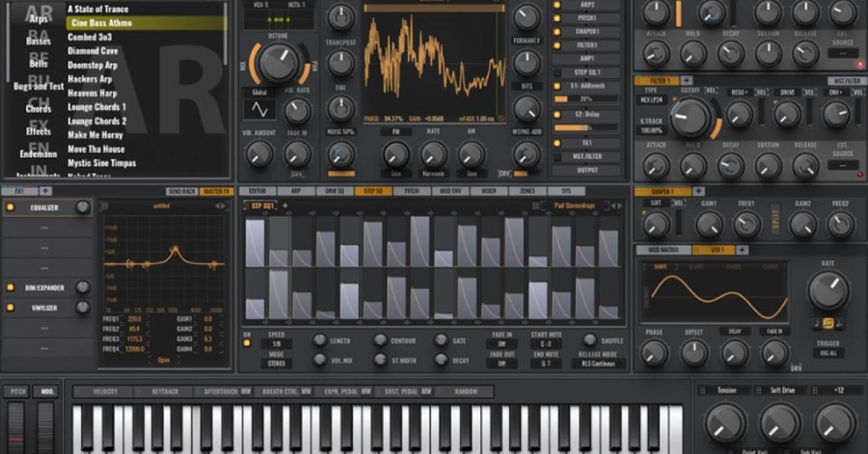The image size is (868, 454).
Task: Enable the MST.FILTER routing checkbox
Action: coord(557,157)
